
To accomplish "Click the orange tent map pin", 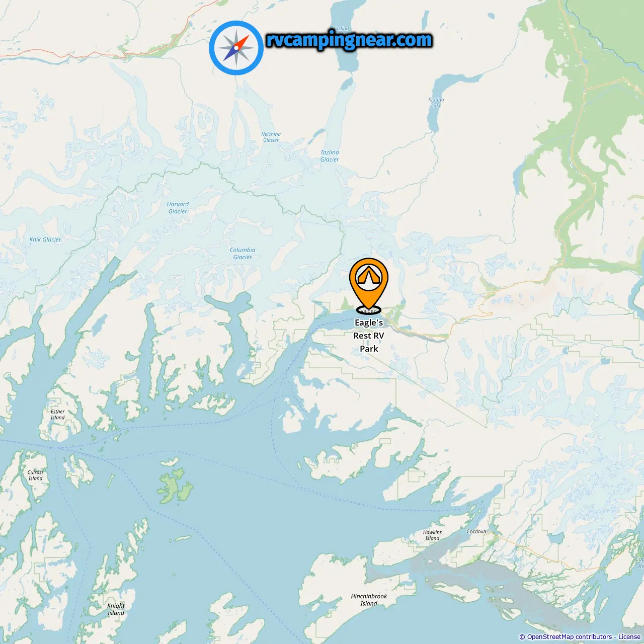I will click(369, 283).
